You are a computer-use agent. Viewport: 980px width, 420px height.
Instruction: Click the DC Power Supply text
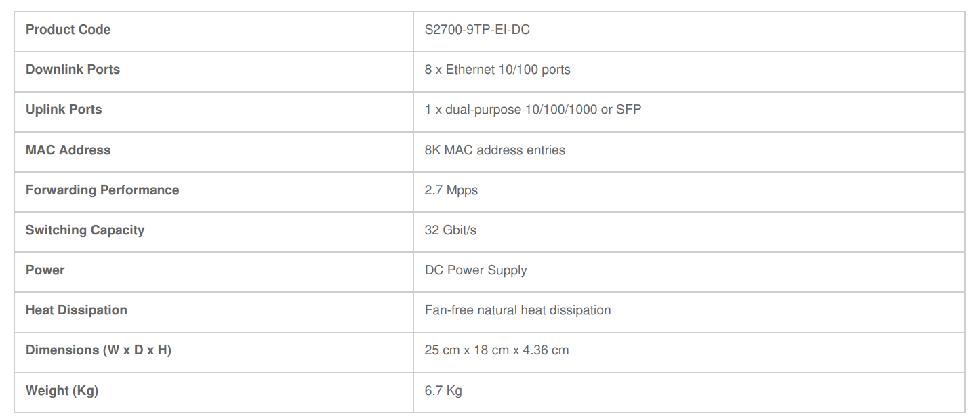pyautogui.click(x=476, y=270)
